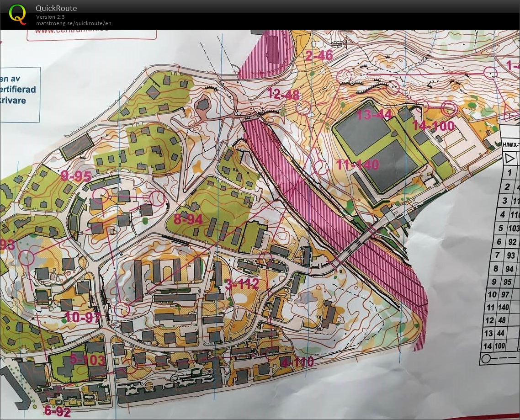Select the 4-110 control label
The image size is (520, 420).
tap(297, 362)
